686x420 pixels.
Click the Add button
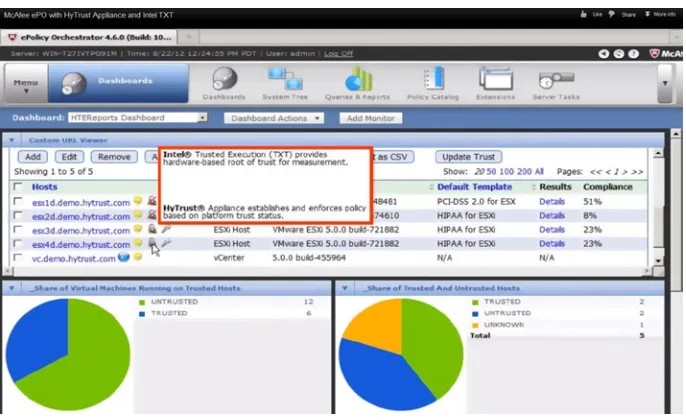pos(33,157)
